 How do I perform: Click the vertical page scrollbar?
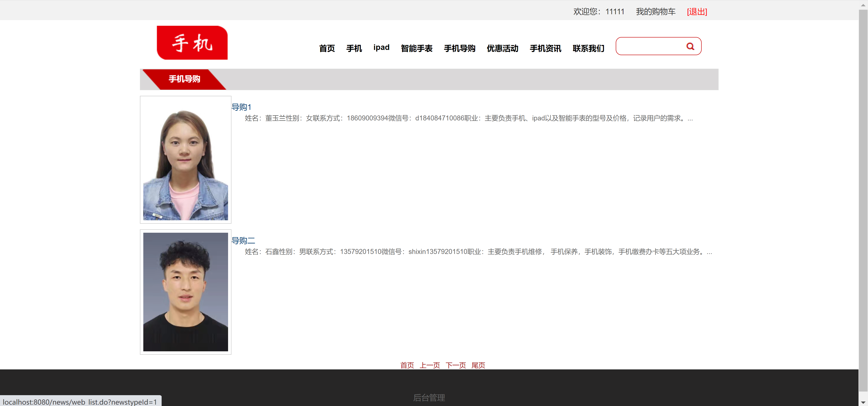863,200
